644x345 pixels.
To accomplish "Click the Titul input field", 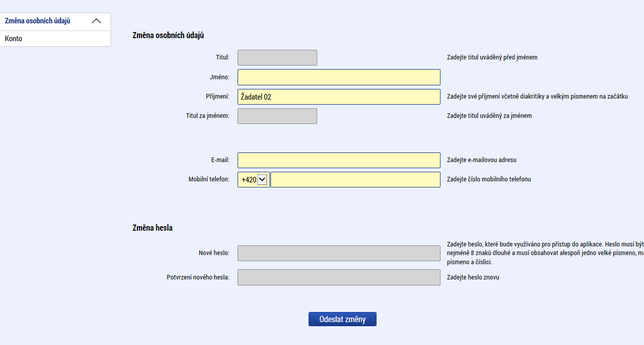I will 277,57.
